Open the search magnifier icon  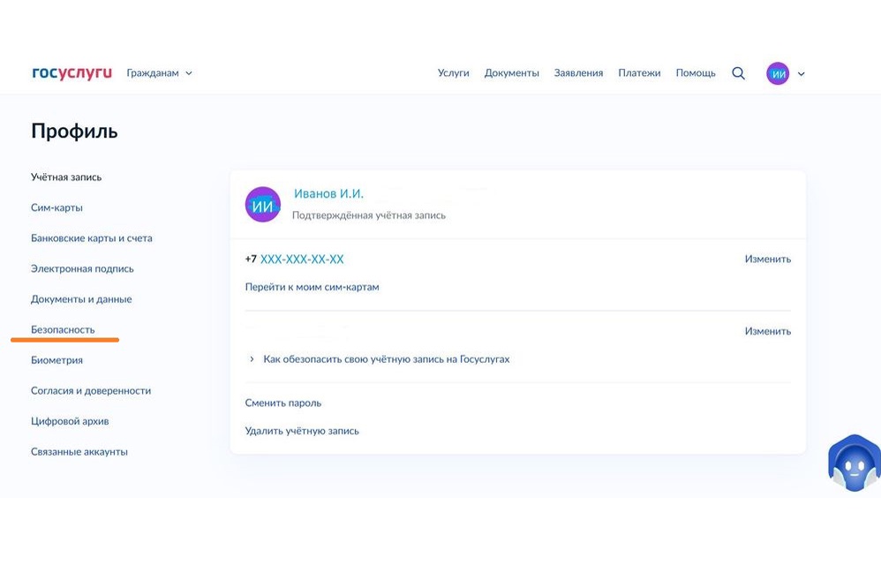point(739,73)
